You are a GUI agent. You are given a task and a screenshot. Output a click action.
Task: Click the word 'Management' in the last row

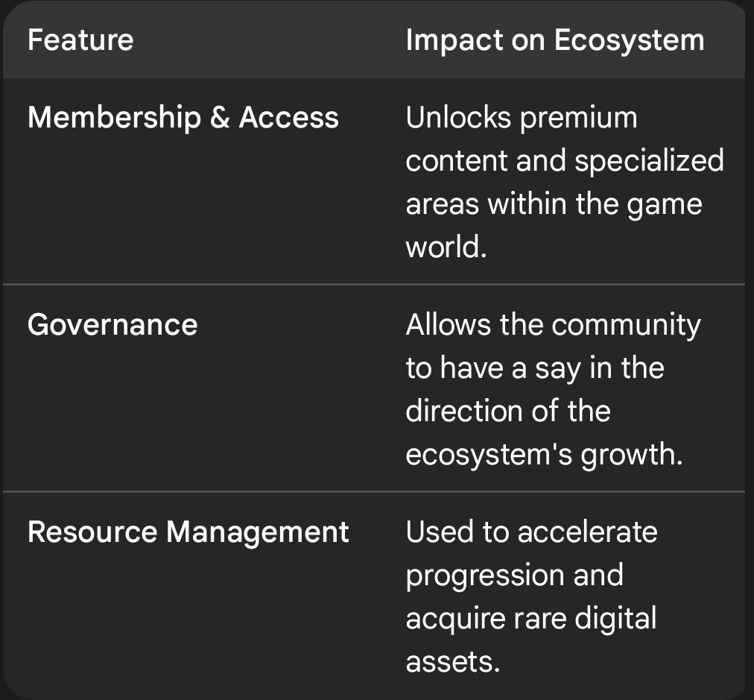[x=257, y=534]
